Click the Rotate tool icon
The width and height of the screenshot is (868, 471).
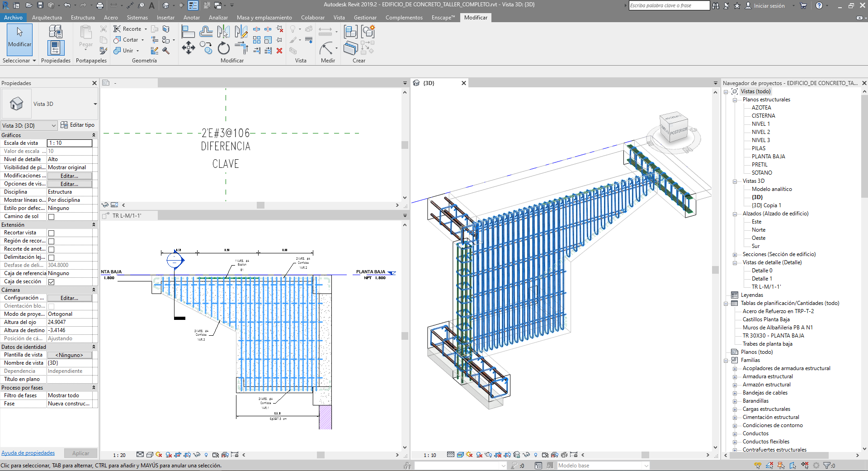tap(224, 48)
